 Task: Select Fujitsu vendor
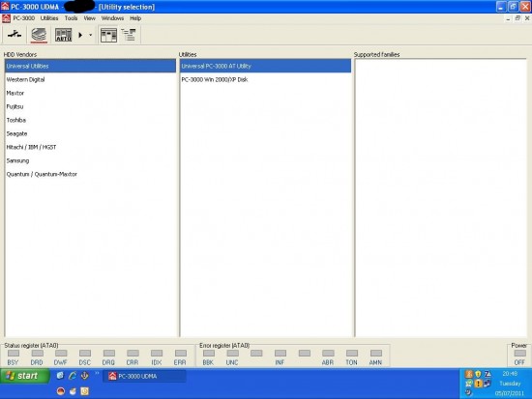click(x=91, y=107)
